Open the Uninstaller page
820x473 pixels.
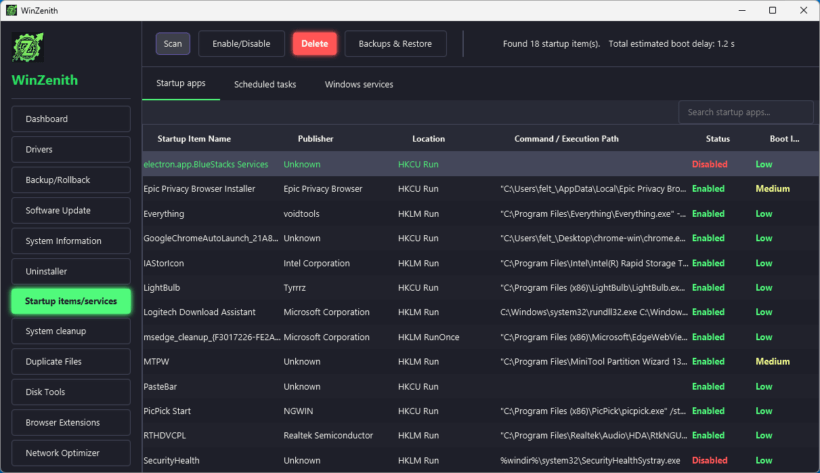coord(71,271)
